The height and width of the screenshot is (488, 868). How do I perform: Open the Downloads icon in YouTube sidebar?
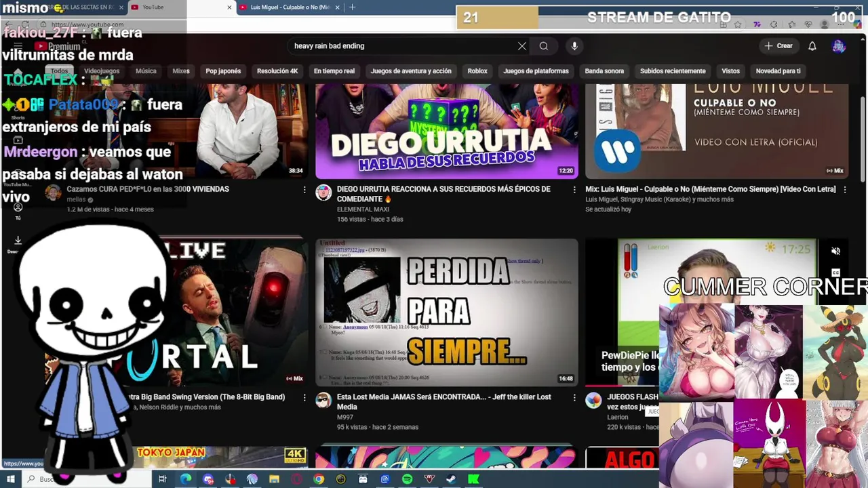[18, 241]
